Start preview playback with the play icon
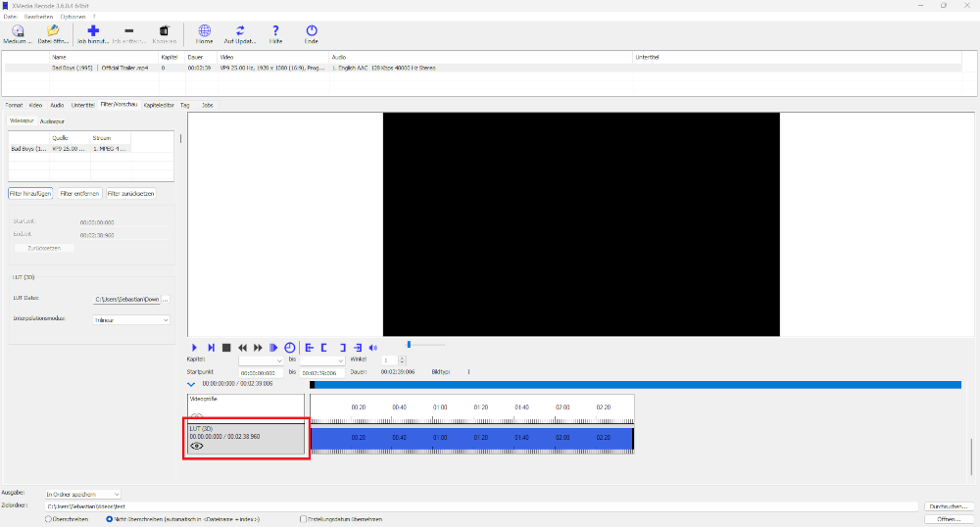 194,348
